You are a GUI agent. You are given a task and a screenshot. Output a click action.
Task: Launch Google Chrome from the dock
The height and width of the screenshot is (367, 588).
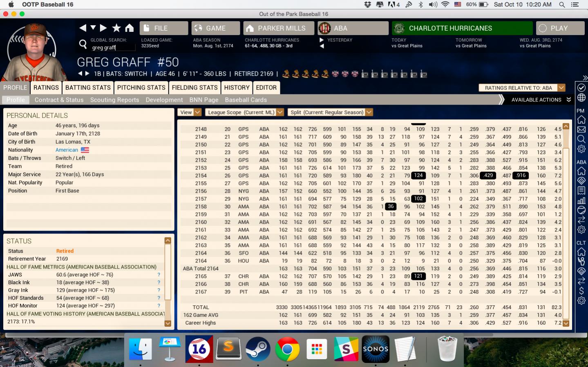click(287, 349)
